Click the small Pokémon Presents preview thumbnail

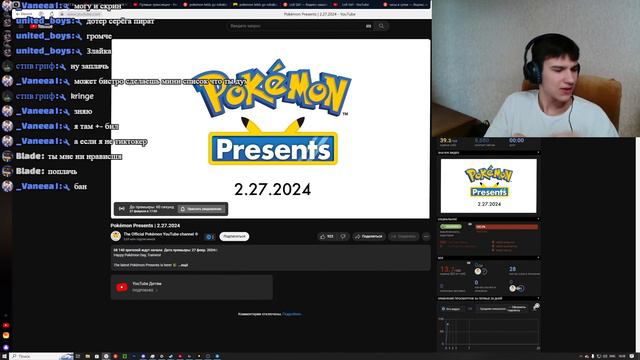pyautogui.click(x=489, y=186)
